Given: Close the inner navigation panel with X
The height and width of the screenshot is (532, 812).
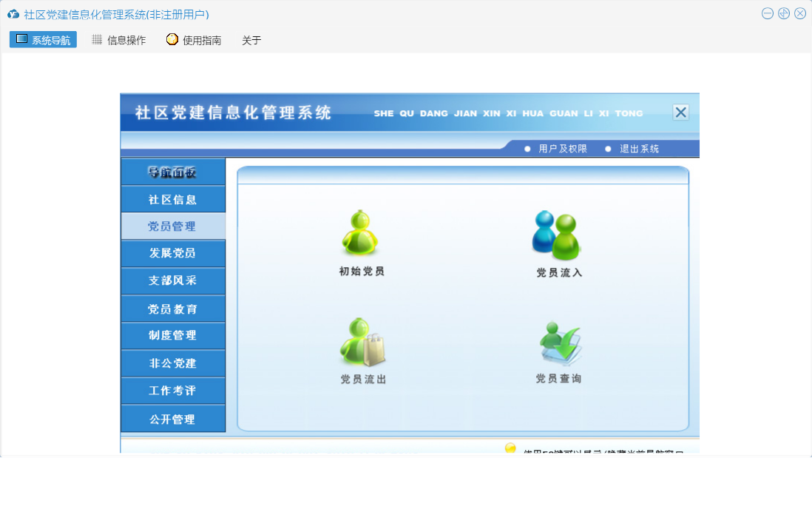Looking at the screenshot, I should (x=680, y=112).
